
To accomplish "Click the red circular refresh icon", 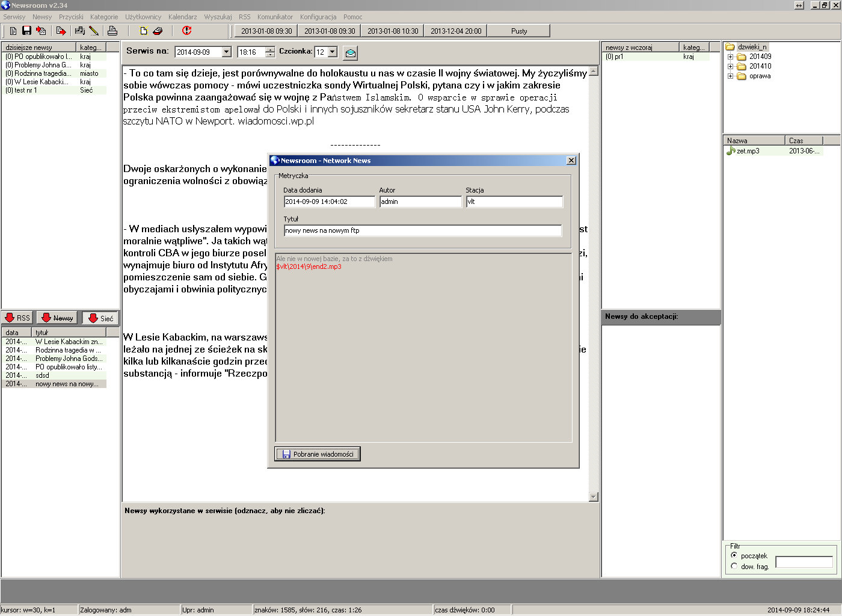I will click(x=186, y=31).
